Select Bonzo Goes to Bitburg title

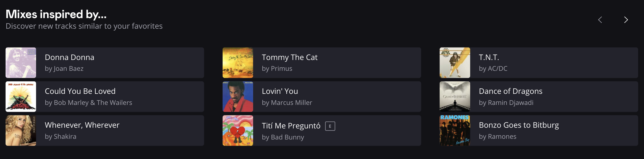[x=519, y=125]
